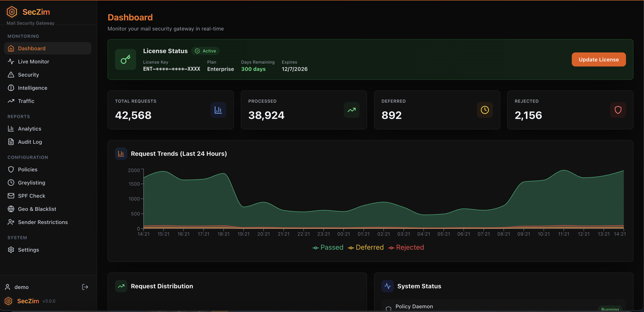Click the Request Distribution trend icon
644x312 pixels.
pos(121,286)
